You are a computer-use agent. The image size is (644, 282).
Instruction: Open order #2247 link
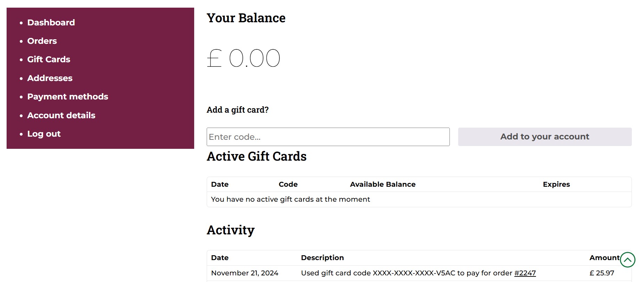525,273
